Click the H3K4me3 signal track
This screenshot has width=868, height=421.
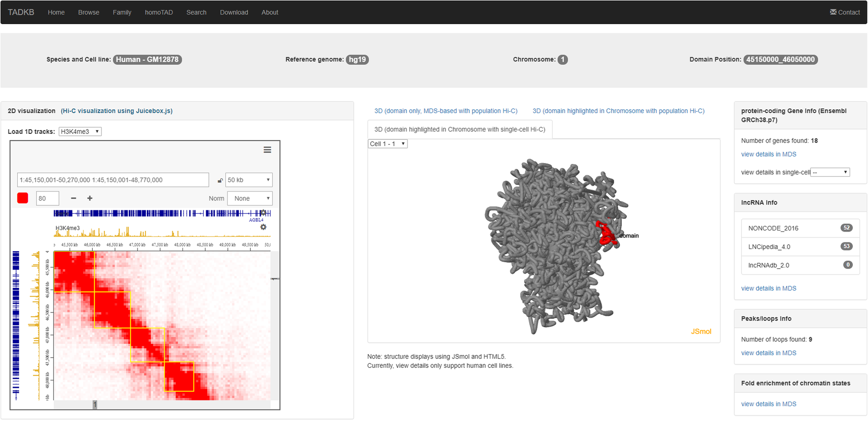tap(162, 231)
